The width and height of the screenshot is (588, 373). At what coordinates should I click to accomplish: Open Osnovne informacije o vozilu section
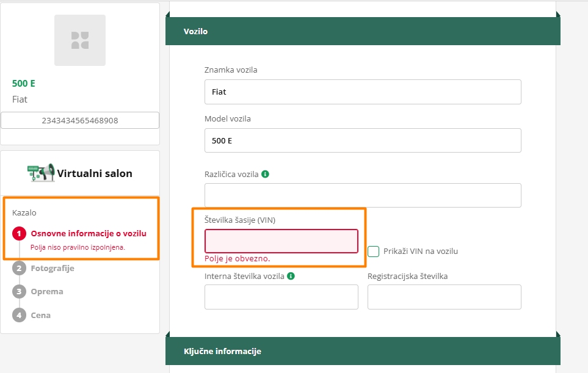tap(89, 233)
